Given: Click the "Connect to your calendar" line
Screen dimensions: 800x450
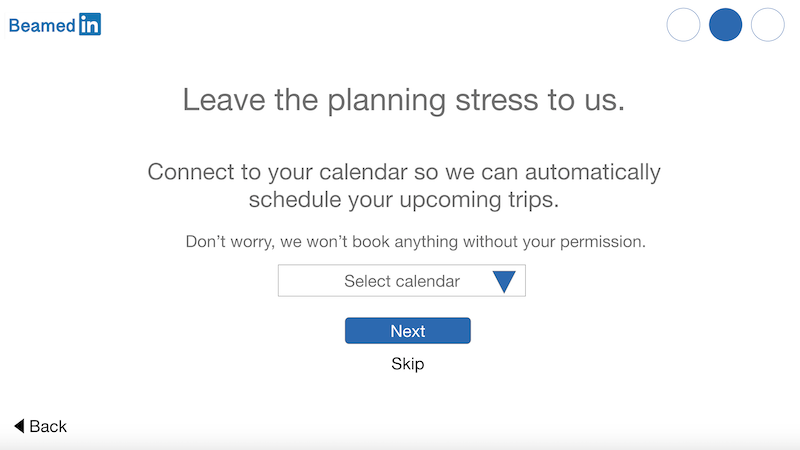Looking at the screenshot, I should [404, 172].
